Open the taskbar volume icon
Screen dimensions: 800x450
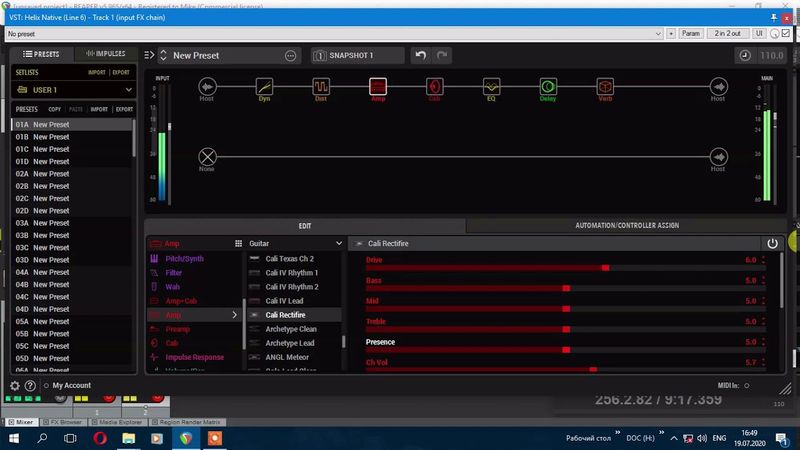coord(702,438)
